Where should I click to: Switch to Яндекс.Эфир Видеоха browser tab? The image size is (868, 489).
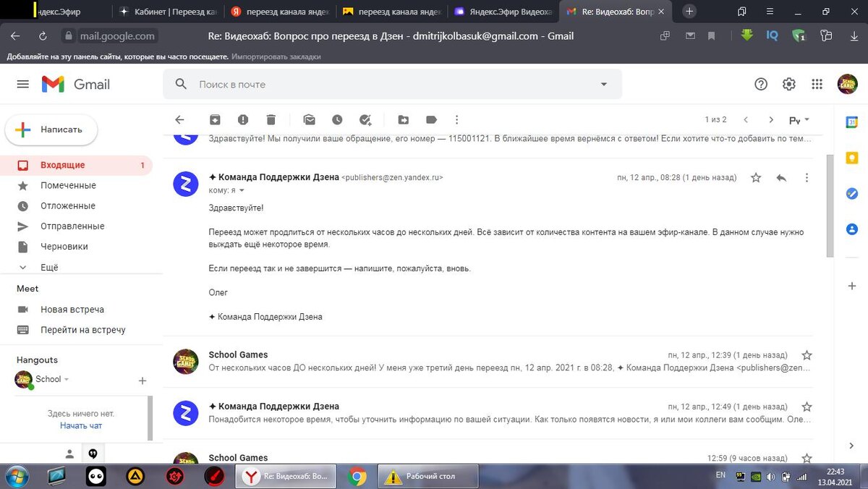503,12
